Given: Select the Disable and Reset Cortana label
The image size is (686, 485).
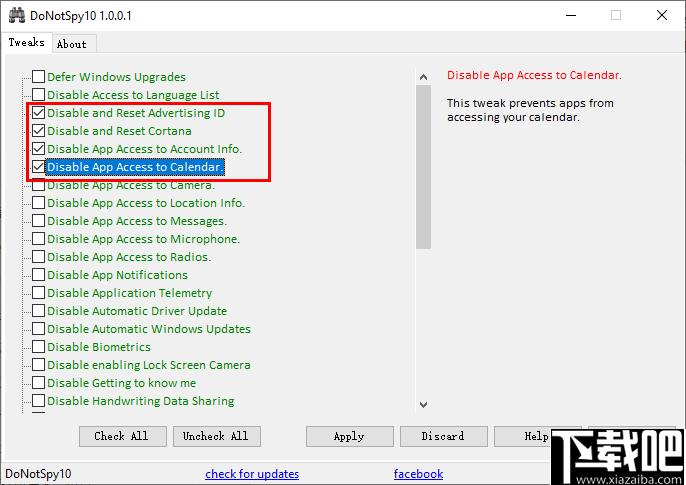Looking at the screenshot, I should click(x=119, y=131).
